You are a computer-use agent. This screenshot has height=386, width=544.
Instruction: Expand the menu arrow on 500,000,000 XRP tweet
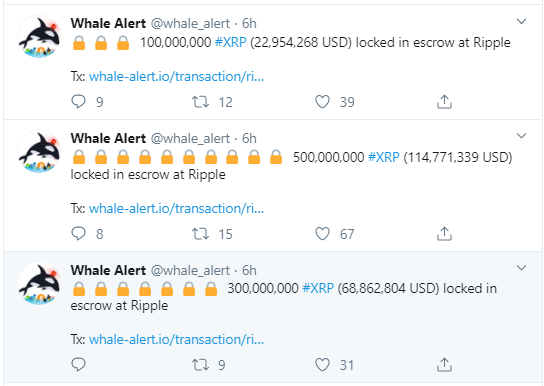coord(521,136)
